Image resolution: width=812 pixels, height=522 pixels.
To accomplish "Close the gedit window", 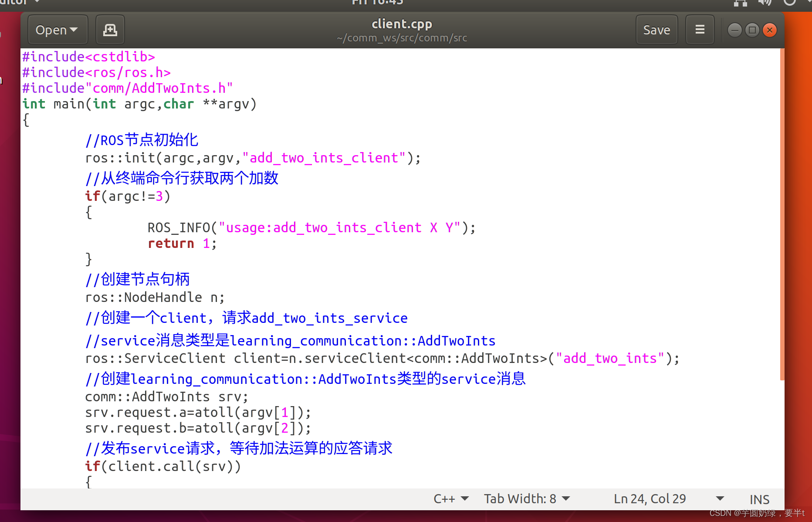I will (770, 30).
